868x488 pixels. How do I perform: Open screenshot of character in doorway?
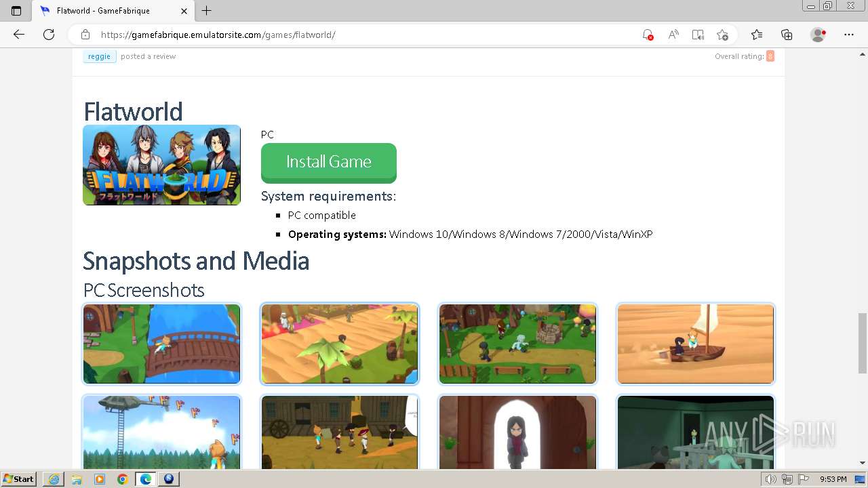coord(517,432)
